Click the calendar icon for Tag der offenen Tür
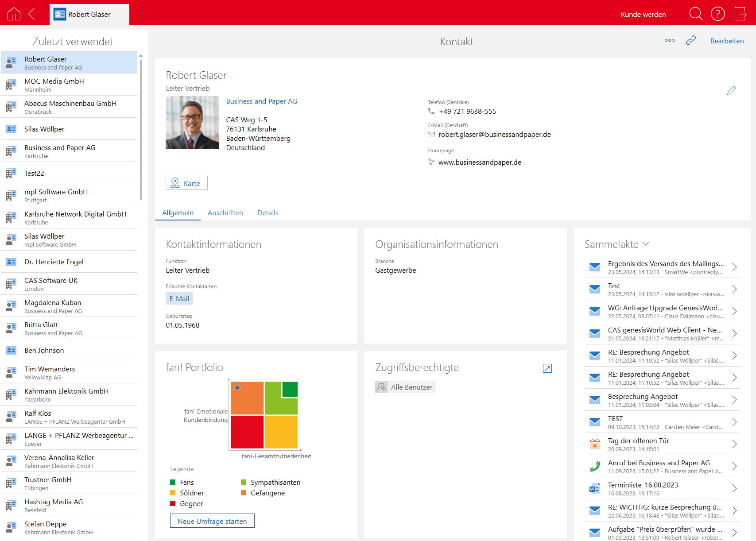The image size is (756, 541). tap(595, 444)
